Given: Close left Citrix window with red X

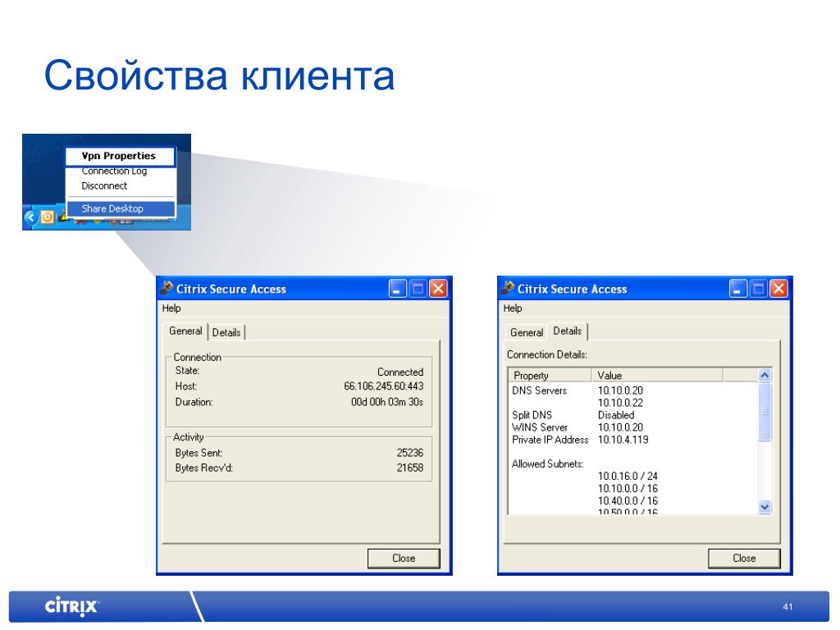Looking at the screenshot, I should click(438, 290).
